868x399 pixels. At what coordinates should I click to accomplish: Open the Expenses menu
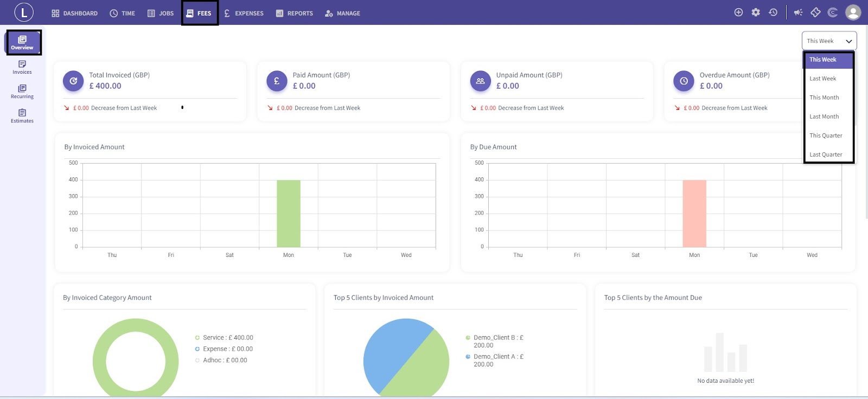tap(244, 13)
